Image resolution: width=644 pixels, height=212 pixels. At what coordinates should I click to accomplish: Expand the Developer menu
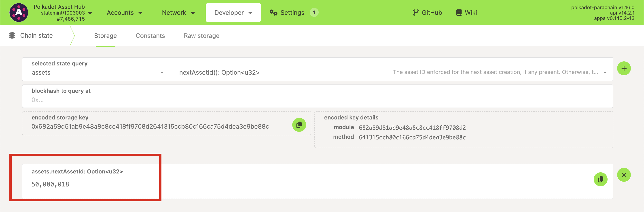[233, 13]
